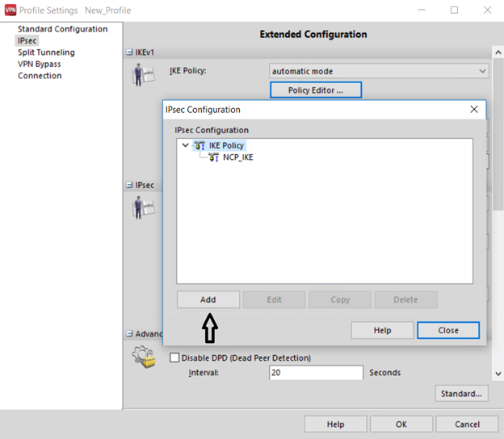Click Help in IPsec Configuration dialog

pyautogui.click(x=382, y=330)
